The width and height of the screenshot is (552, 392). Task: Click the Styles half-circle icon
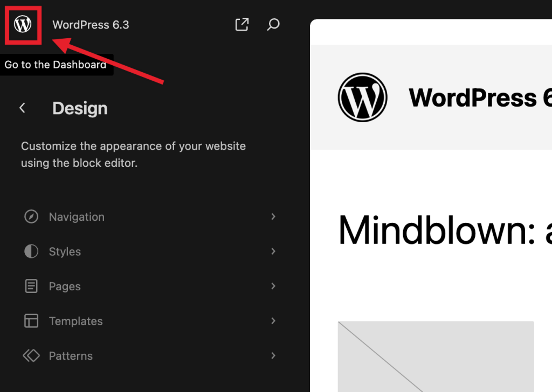coord(31,251)
